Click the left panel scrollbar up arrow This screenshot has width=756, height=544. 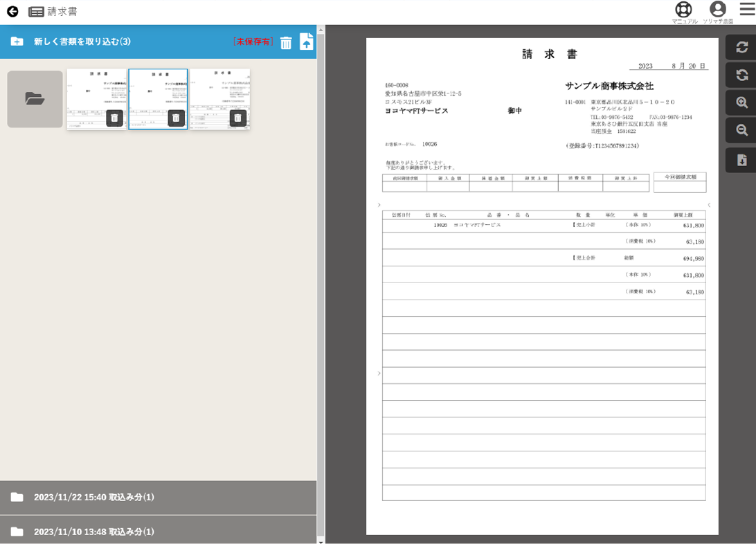tap(321, 29)
